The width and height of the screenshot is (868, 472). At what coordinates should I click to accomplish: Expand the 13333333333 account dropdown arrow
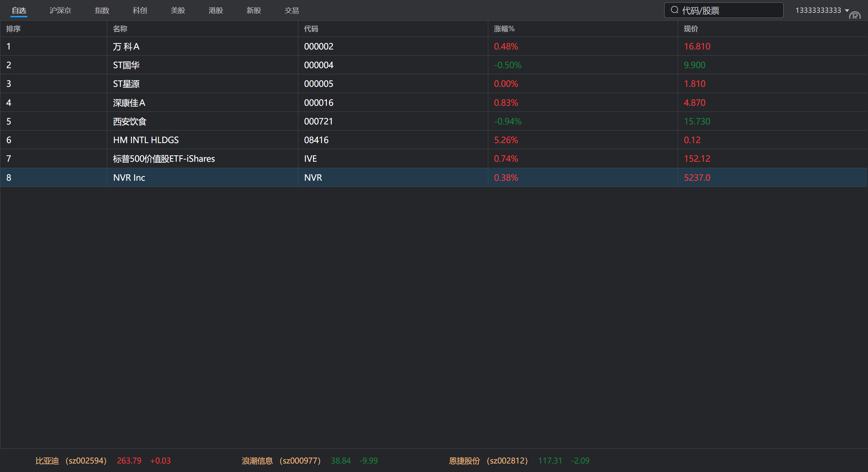847,10
